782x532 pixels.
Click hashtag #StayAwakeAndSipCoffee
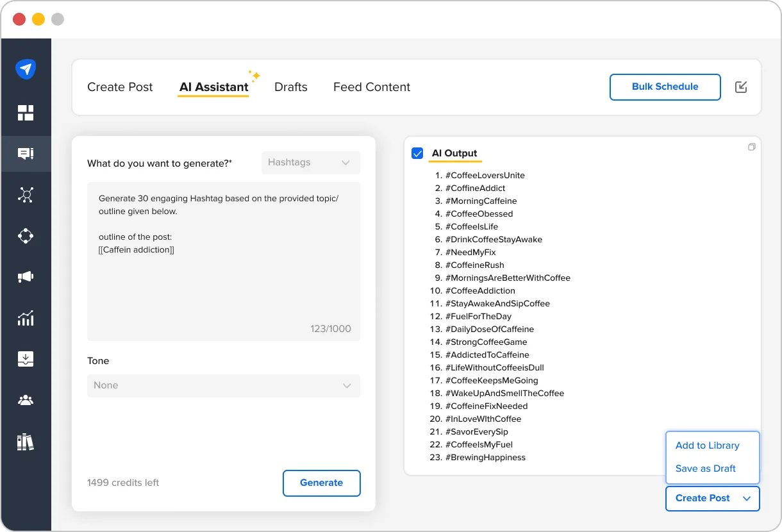(498, 304)
